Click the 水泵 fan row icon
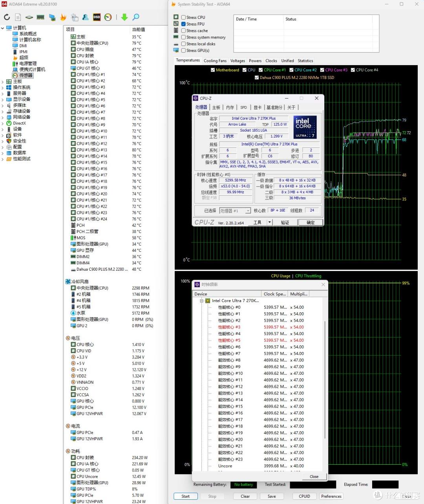 73,313
